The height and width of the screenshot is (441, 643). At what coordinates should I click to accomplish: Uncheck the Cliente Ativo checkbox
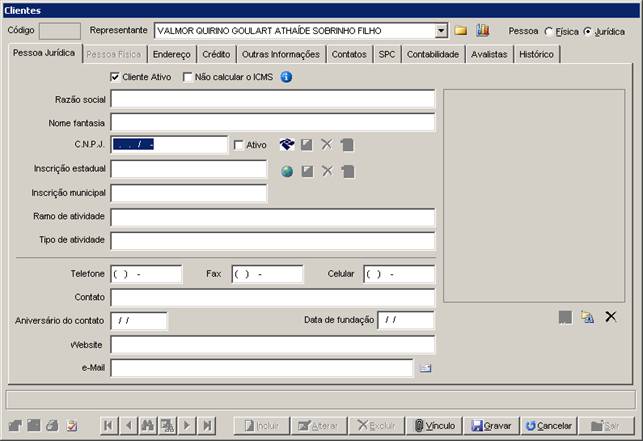point(115,77)
